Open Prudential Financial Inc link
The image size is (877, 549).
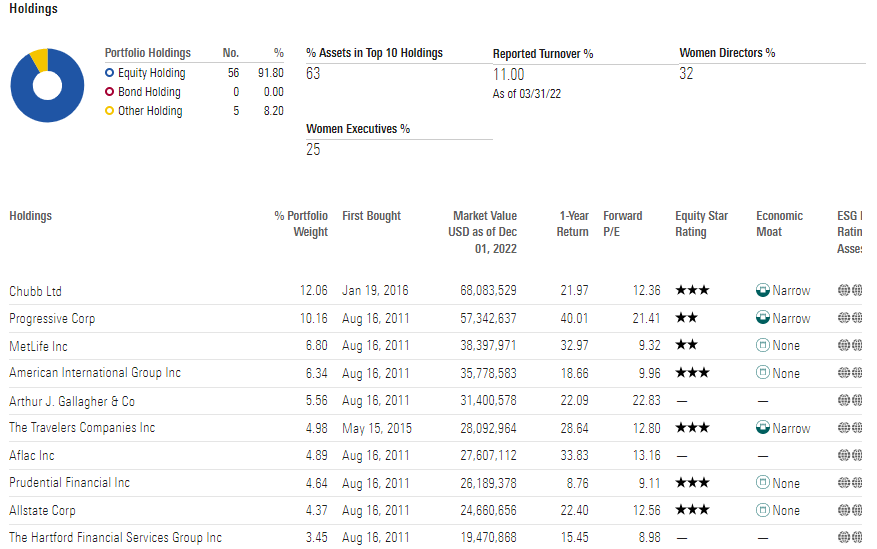[69, 482]
